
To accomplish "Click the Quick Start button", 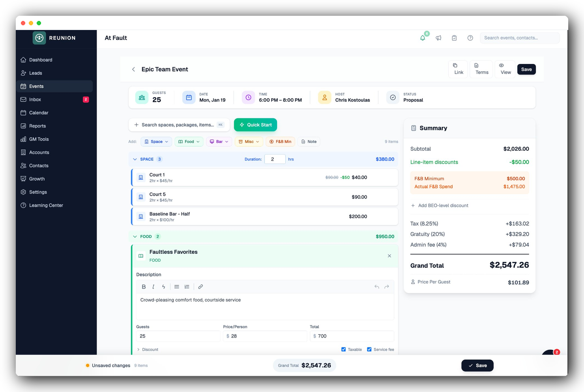I will point(255,124).
